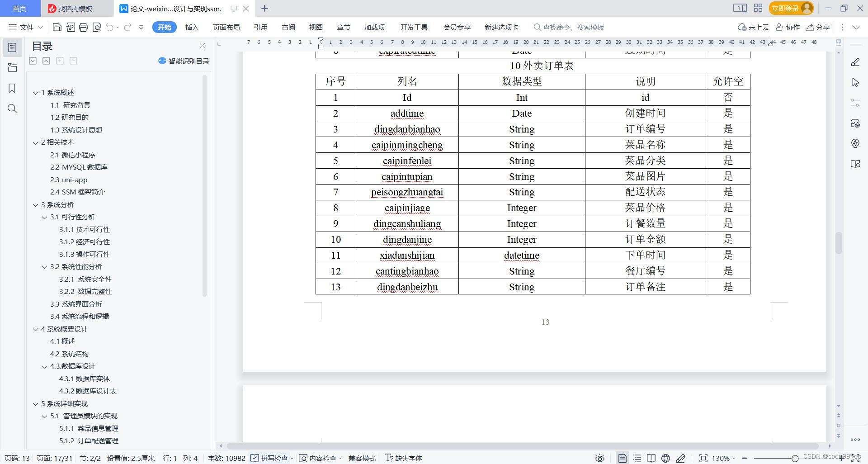Open the bookmark icon in left sidebar
The height and width of the screenshot is (464, 868).
[12, 88]
